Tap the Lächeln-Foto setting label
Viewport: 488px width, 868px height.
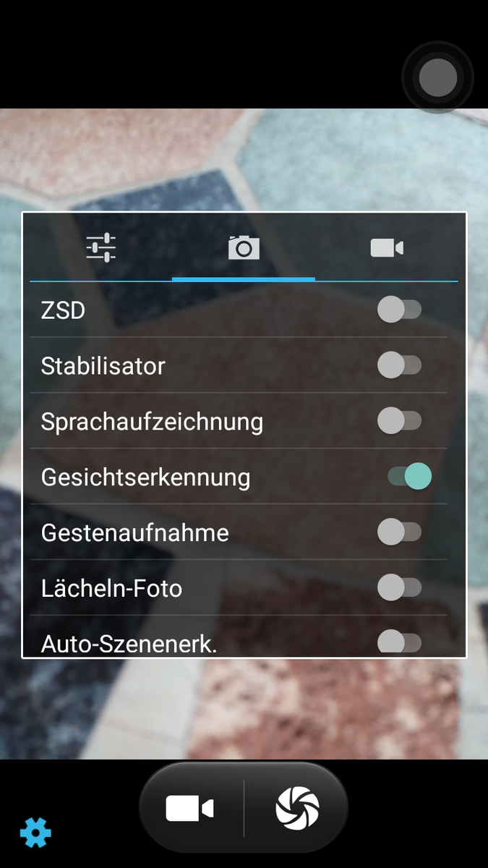tap(111, 588)
